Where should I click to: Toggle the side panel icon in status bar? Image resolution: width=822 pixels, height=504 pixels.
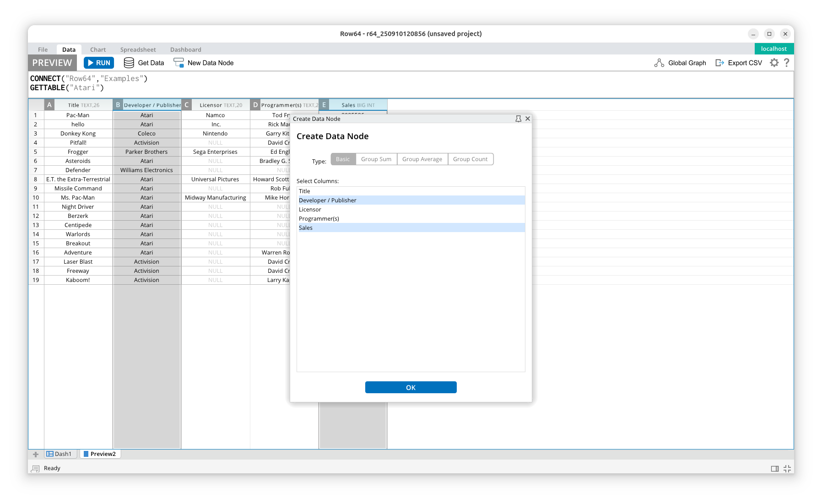(x=774, y=468)
